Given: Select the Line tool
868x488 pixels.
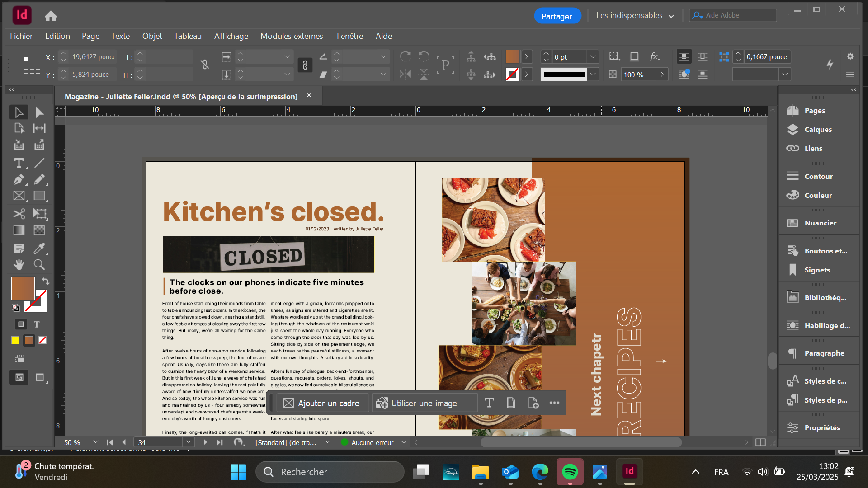Looking at the screenshot, I should (39, 163).
